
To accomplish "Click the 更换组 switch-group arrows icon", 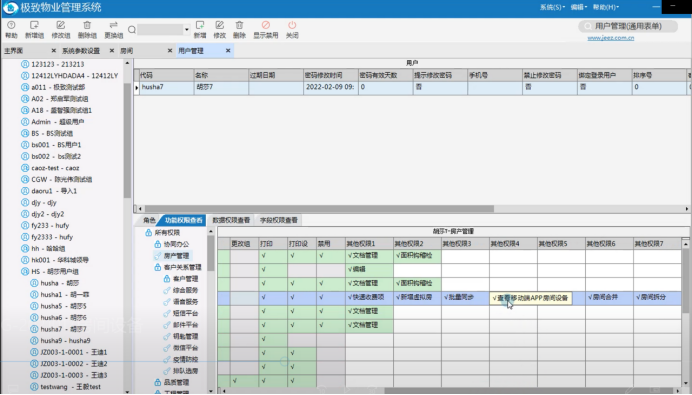I will (x=113, y=25).
